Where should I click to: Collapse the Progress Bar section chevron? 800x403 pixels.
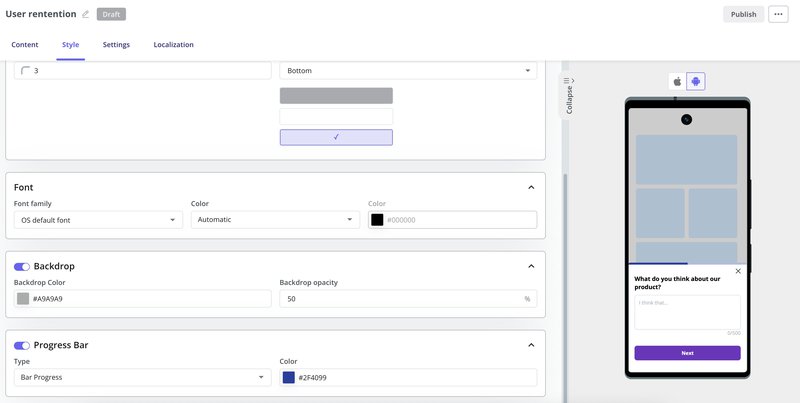(531, 345)
